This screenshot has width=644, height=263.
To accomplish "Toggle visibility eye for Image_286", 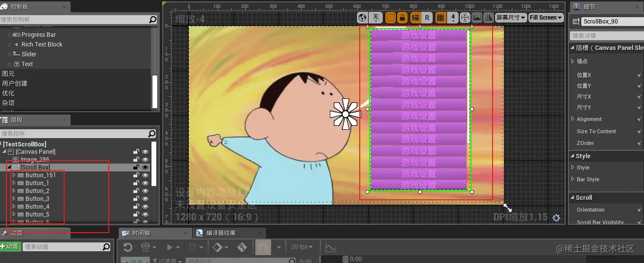I will [145, 160].
